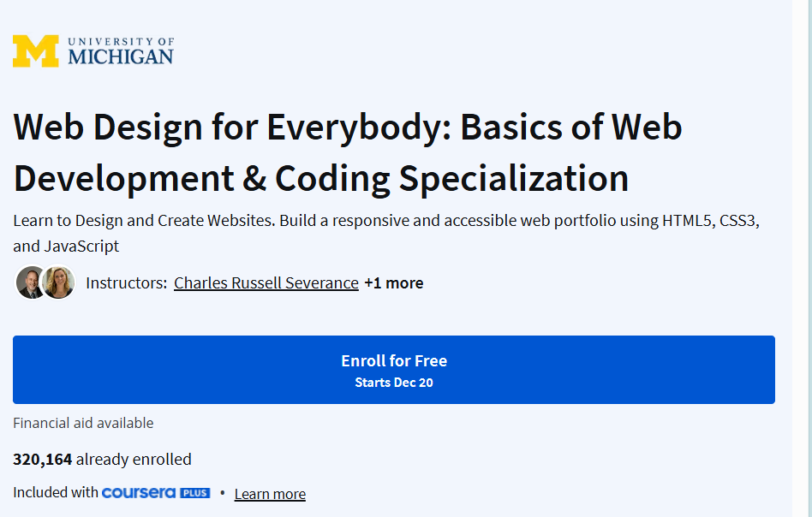Click the University of Michigan wordmark text
This screenshot has height=517, width=812.
[x=121, y=51]
